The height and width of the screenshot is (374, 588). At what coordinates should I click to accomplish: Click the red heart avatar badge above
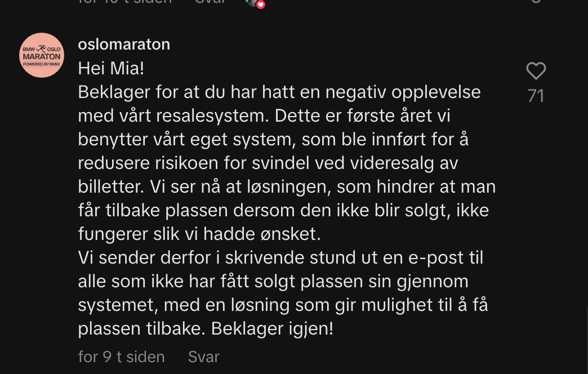click(x=260, y=4)
